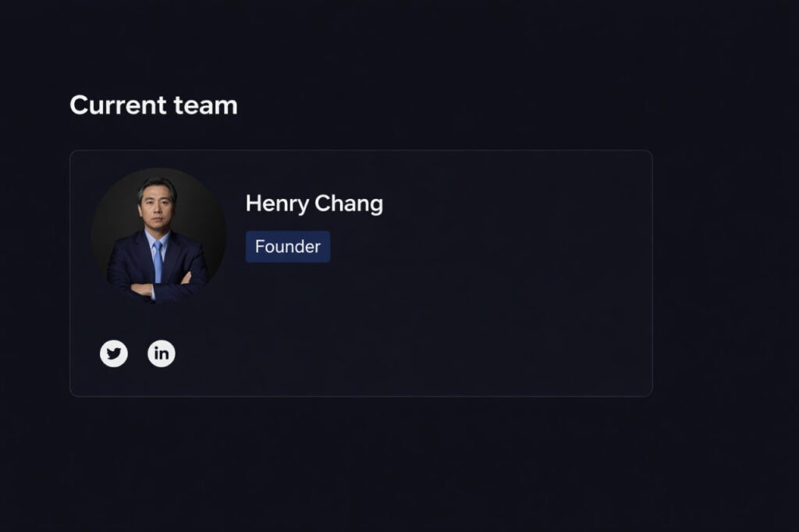Click the Founder role badge
Image resolution: width=799 pixels, height=532 pixels.
pos(288,246)
